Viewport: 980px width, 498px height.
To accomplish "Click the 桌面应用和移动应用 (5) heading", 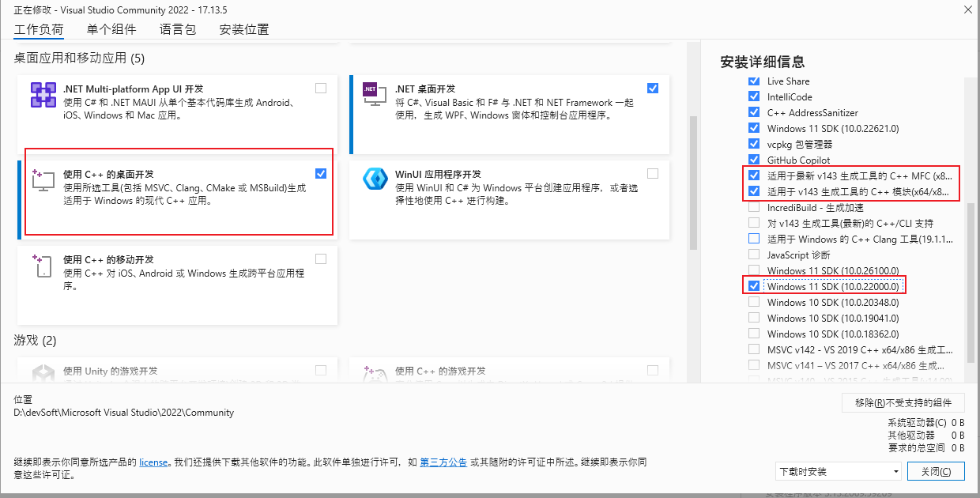I will pos(79,58).
